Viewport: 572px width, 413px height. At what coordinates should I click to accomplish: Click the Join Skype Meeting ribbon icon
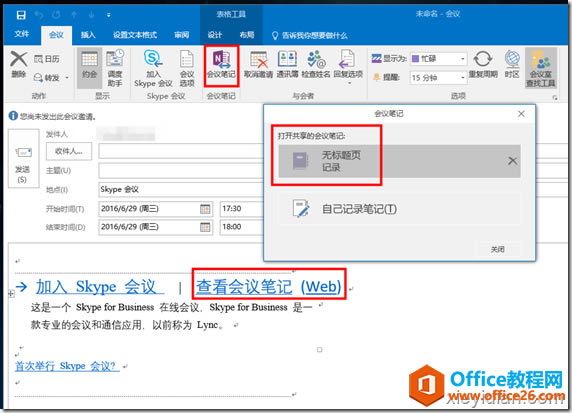click(x=153, y=59)
